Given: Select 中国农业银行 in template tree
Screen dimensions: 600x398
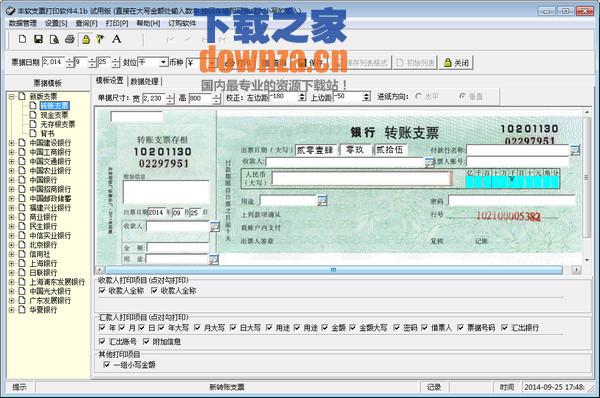Looking at the screenshot, I should (x=50, y=171).
